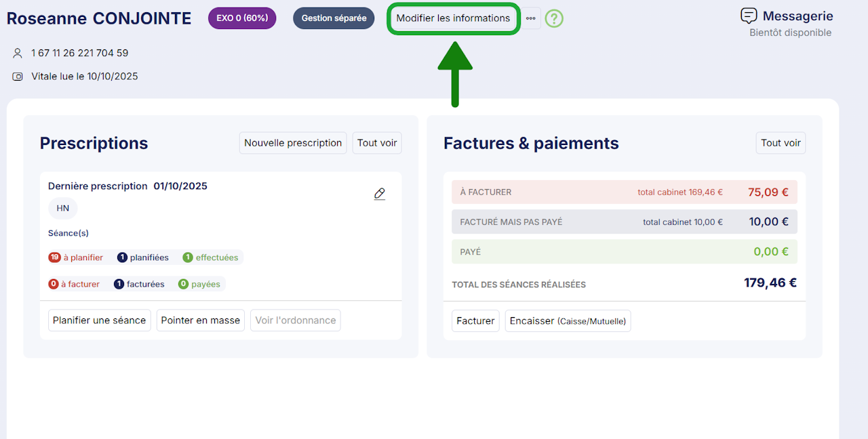Click the Gestion séparée badge

334,18
